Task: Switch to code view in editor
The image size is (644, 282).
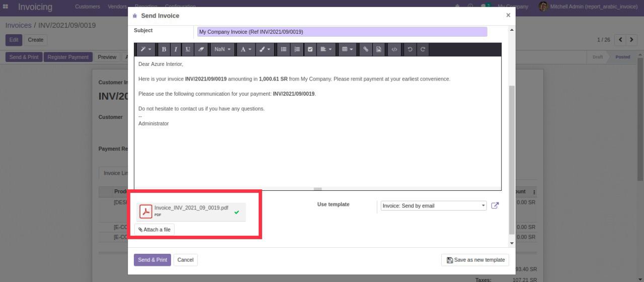Action: point(394,49)
